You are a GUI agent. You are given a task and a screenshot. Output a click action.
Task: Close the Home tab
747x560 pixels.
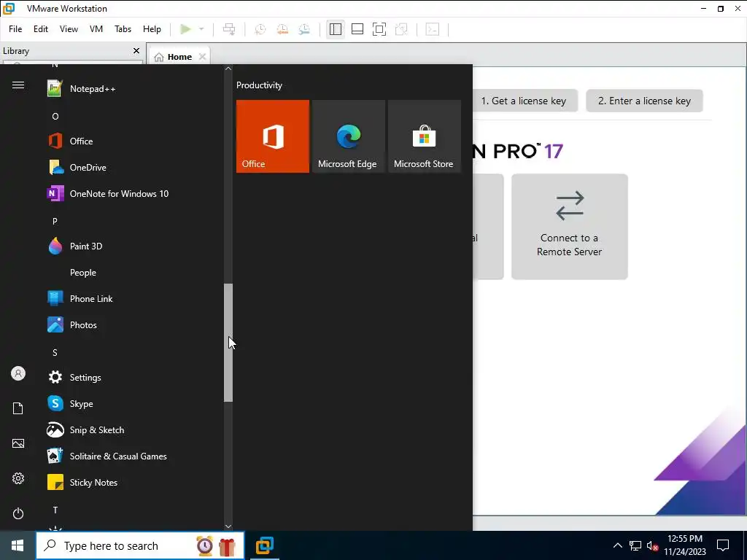coord(203,57)
